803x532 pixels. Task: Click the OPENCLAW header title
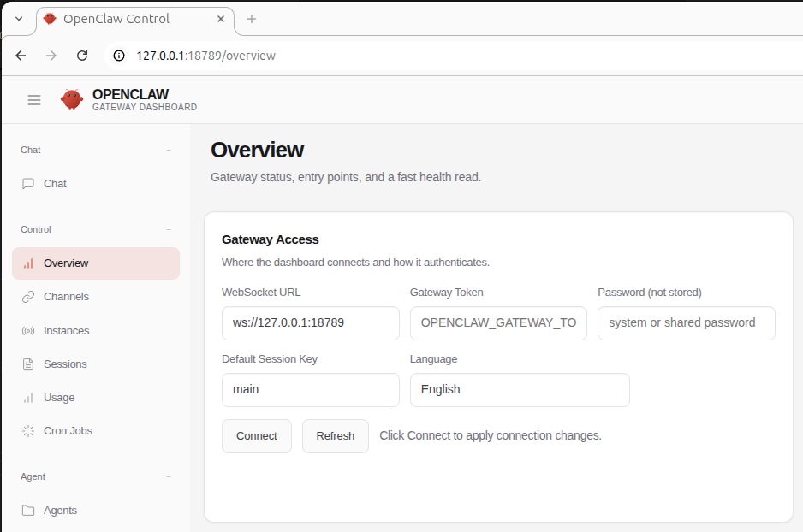tap(131, 94)
